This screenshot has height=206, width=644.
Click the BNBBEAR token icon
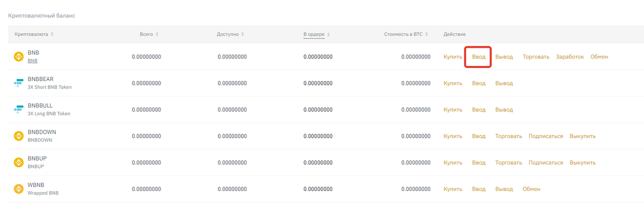(x=19, y=83)
